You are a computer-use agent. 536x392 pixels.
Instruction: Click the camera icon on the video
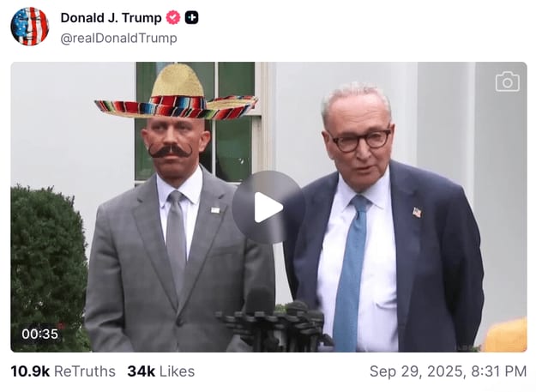pos(507,81)
